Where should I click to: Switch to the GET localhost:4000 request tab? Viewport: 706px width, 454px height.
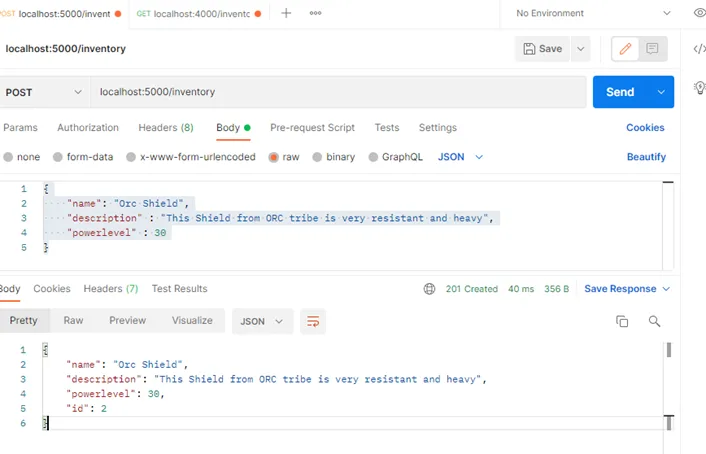click(x=198, y=14)
